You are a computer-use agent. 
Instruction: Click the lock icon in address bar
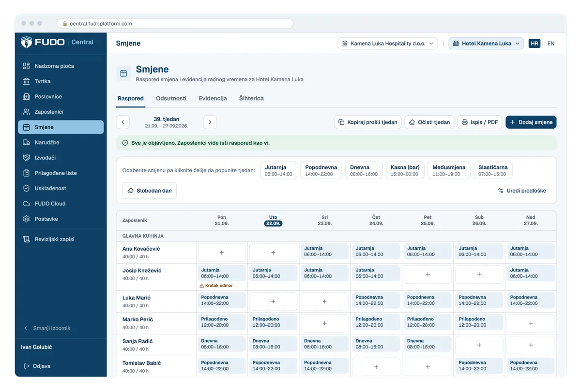[x=64, y=24]
